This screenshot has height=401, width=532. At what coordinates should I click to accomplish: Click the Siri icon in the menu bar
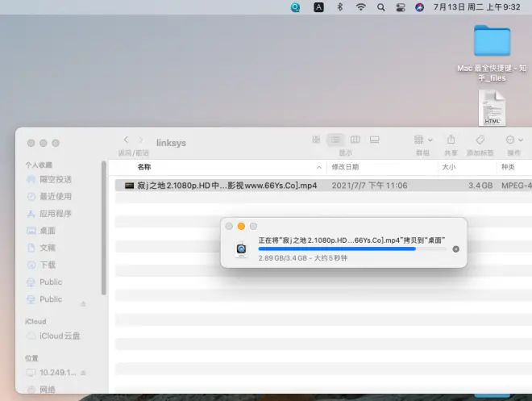[x=419, y=7]
